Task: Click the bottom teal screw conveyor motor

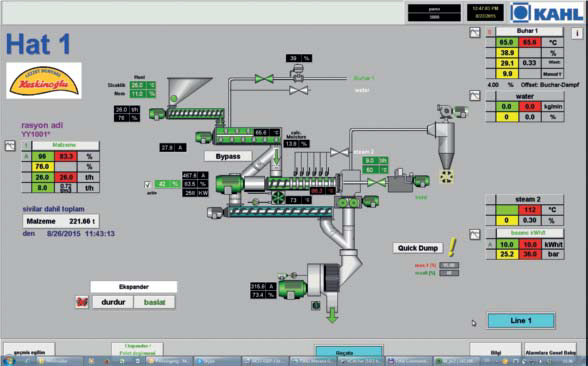Action: point(215,213)
